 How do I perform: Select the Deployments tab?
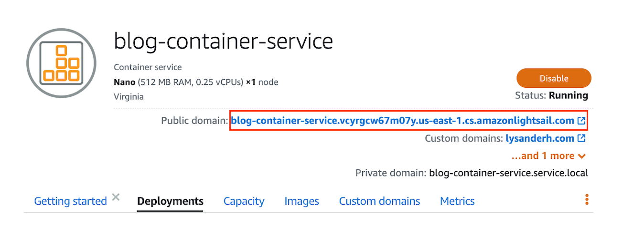click(170, 201)
